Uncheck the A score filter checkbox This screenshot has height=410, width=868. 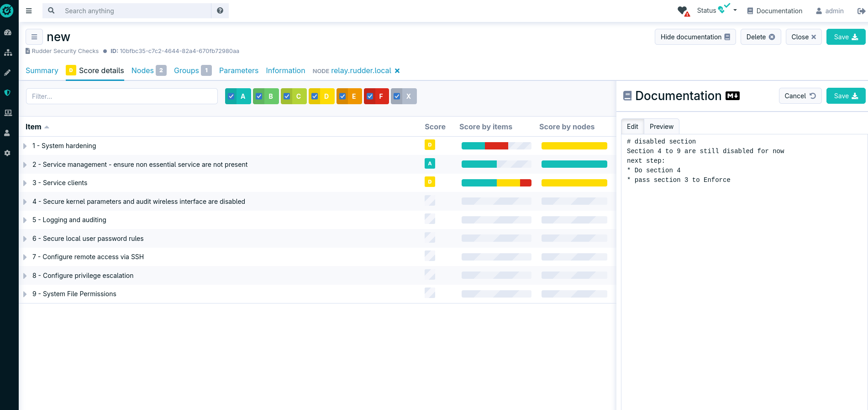tap(231, 96)
